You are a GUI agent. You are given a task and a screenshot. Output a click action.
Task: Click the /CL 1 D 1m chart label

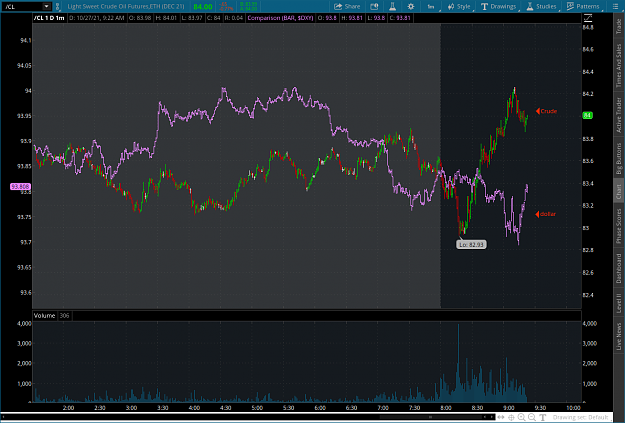point(49,18)
